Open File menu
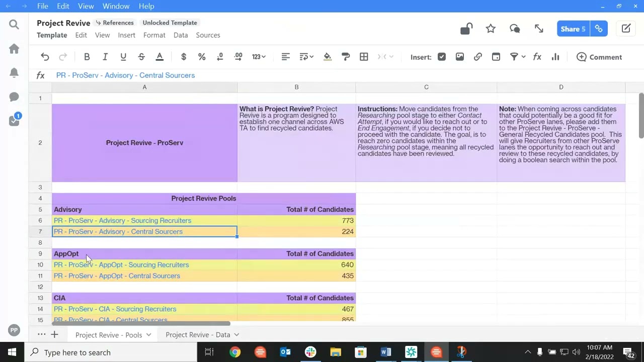 (42, 6)
